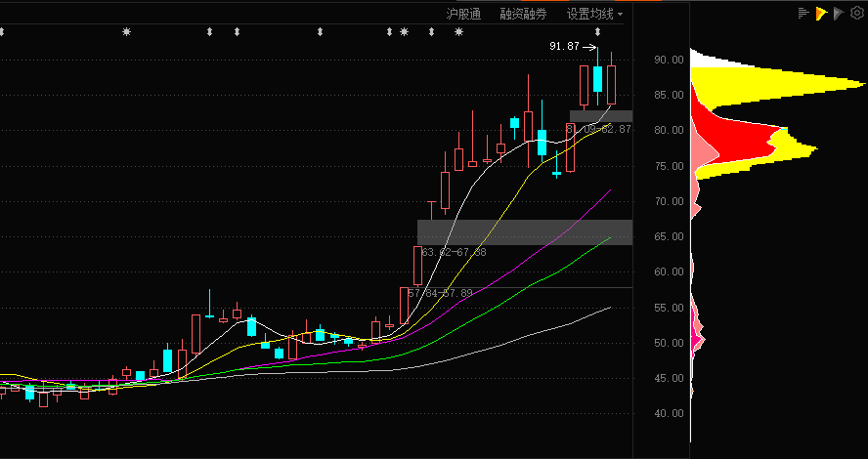The image size is (868, 459).
Task: Select the horizontal bars list view icon
Action: point(803,14)
